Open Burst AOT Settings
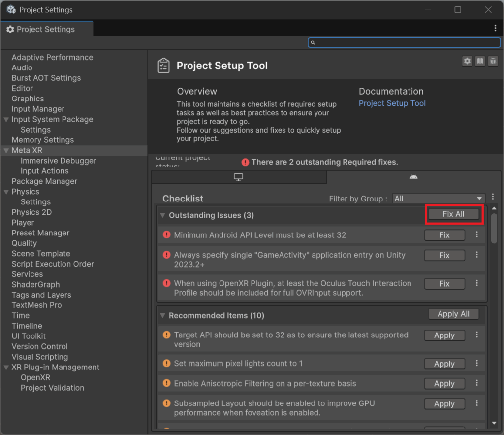 click(x=46, y=78)
